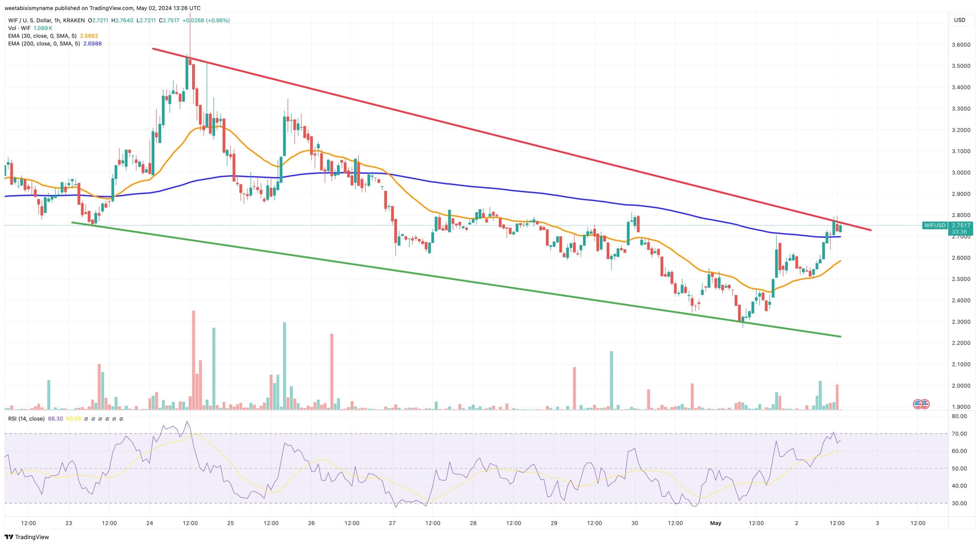Click the 2.7517 current price label

(x=961, y=225)
